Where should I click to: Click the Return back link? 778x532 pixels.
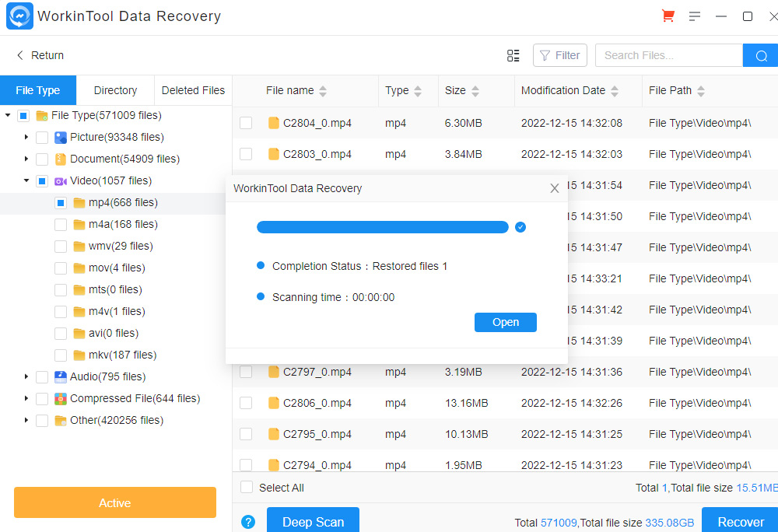(40, 55)
